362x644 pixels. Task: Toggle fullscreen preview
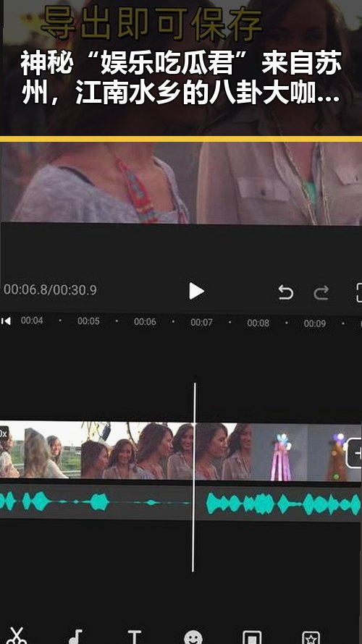(x=358, y=292)
